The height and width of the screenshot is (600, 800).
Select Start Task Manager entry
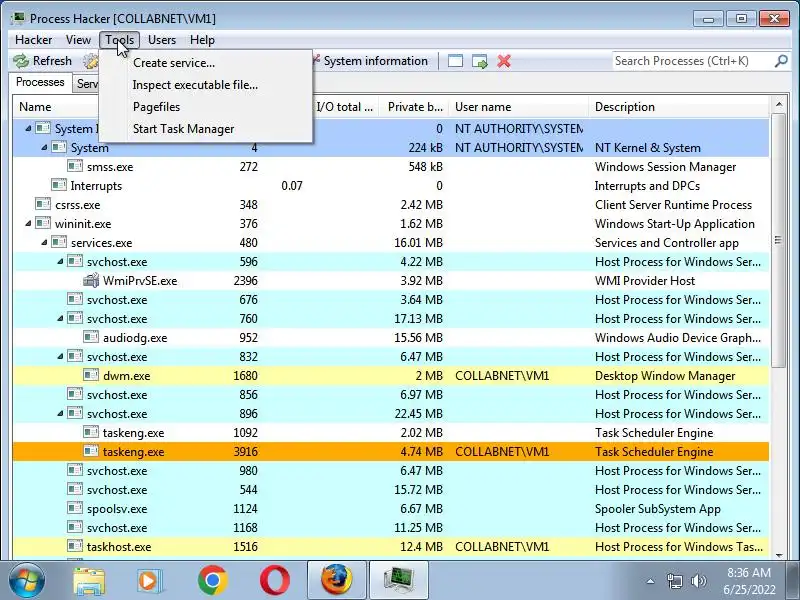205,129
